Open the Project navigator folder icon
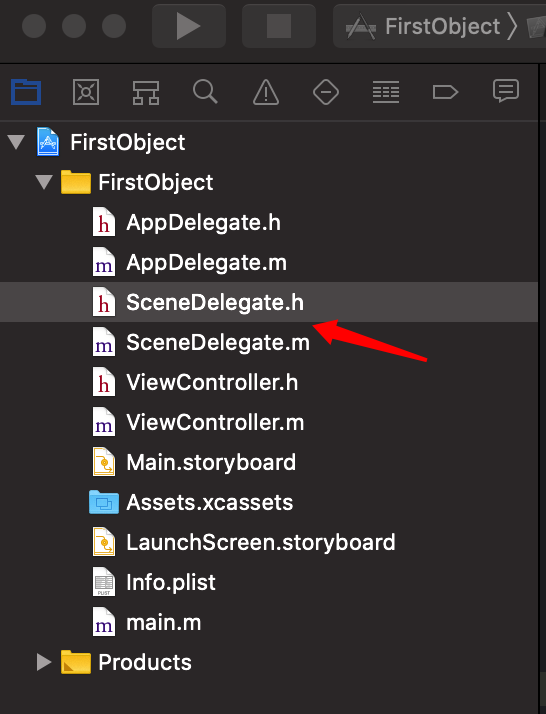 26,92
